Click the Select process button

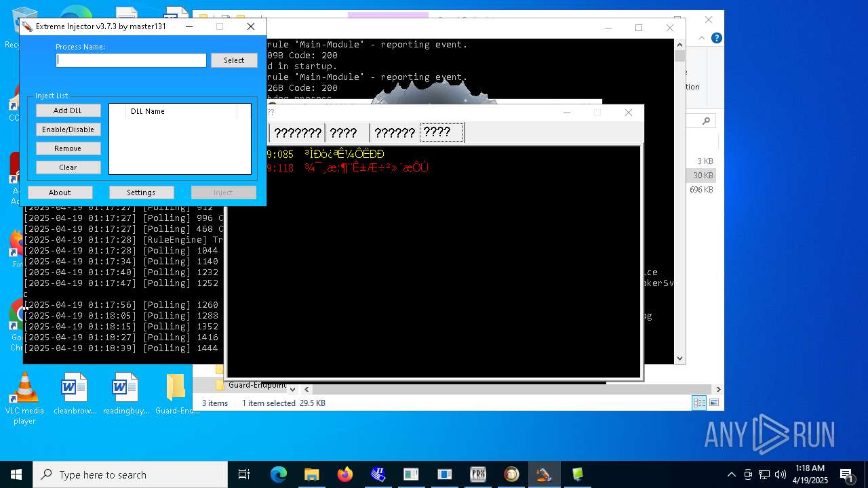pyautogui.click(x=234, y=60)
